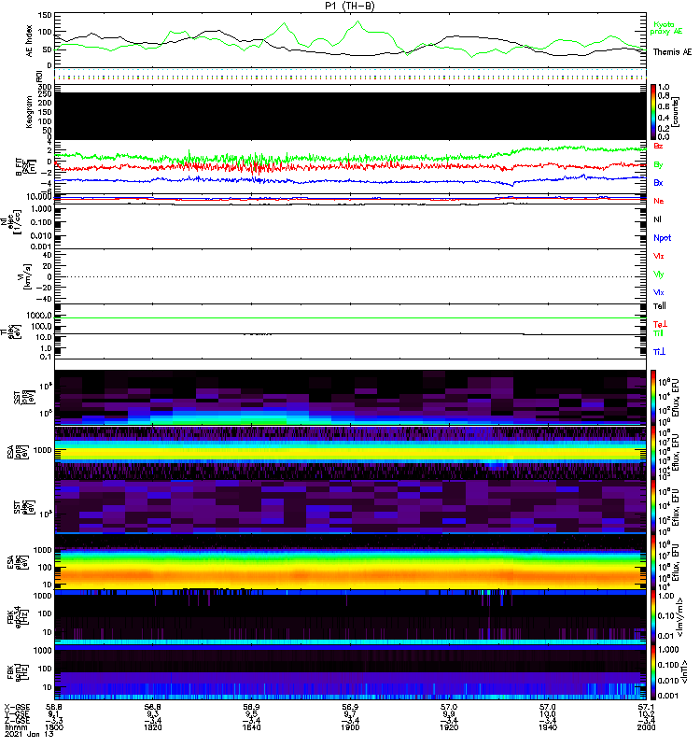
Task: Click the 2000 time tick label
Action: click(x=646, y=727)
